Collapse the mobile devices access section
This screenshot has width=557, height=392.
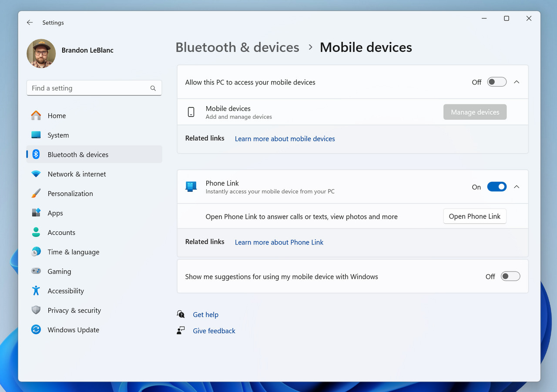point(517,82)
